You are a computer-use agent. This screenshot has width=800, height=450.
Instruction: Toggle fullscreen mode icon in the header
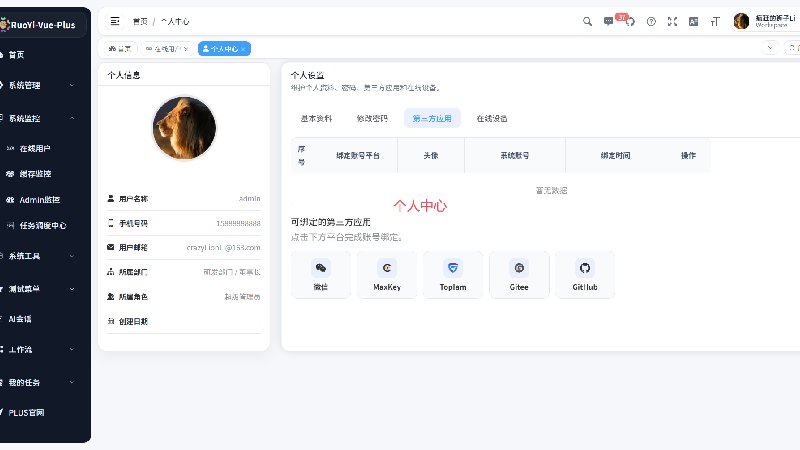click(672, 21)
